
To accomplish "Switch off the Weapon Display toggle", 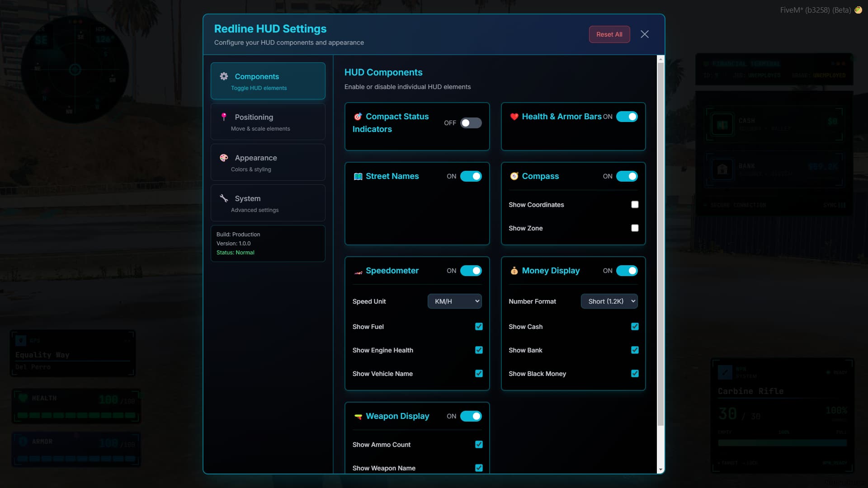I will tap(471, 416).
